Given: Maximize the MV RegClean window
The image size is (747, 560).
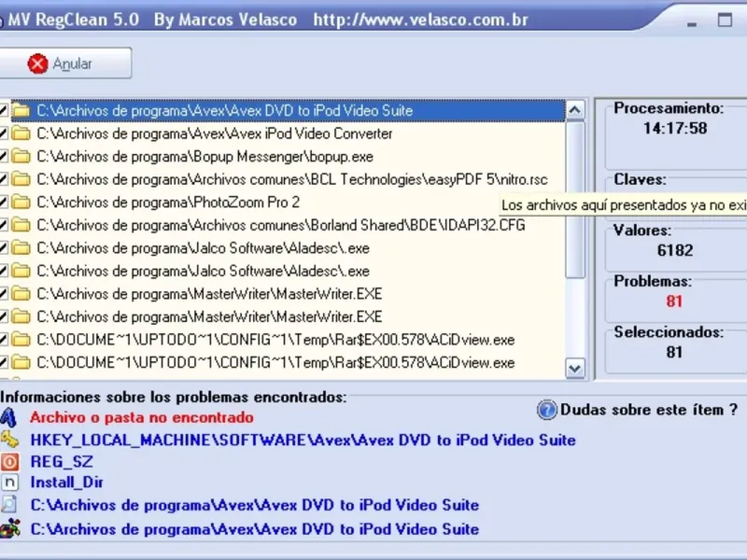Looking at the screenshot, I should (726, 20).
